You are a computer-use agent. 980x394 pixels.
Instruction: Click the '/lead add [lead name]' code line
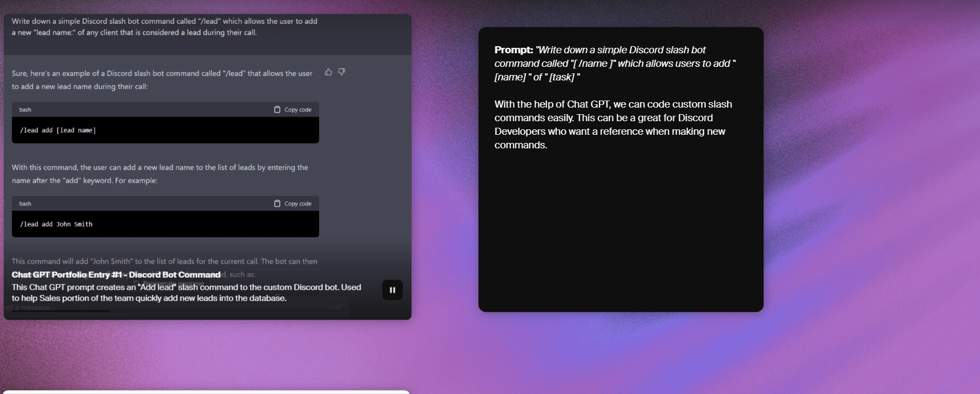(58, 130)
